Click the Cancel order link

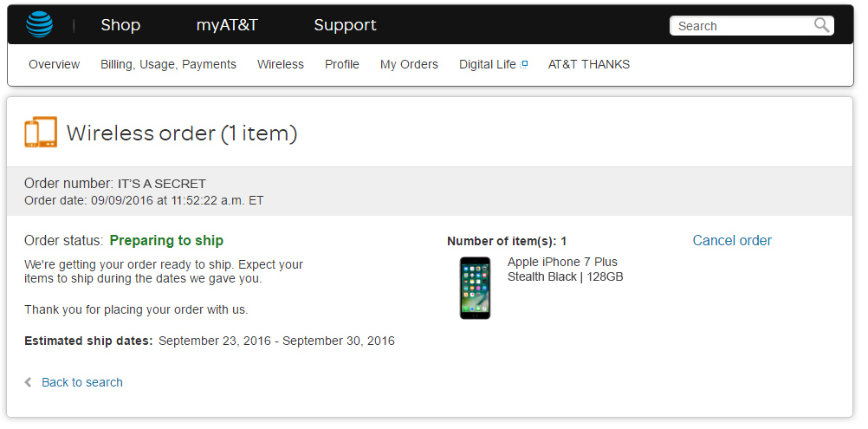tap(732, 241)
